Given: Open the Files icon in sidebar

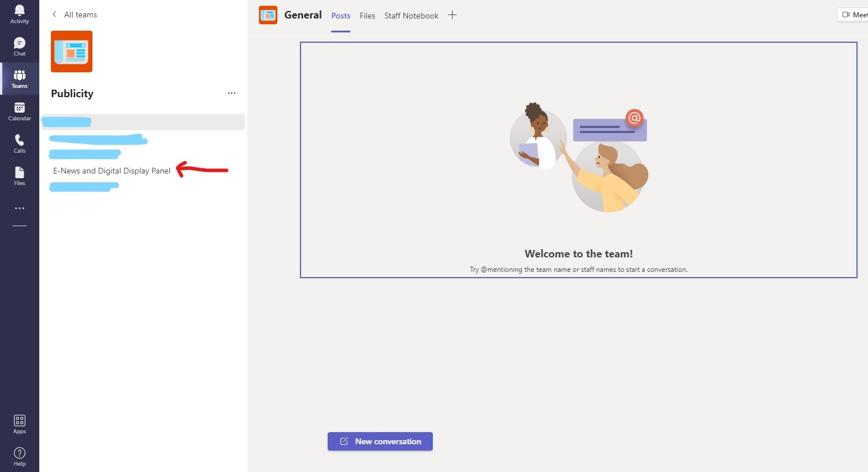Looking at the screenshot, I should 19,176.
